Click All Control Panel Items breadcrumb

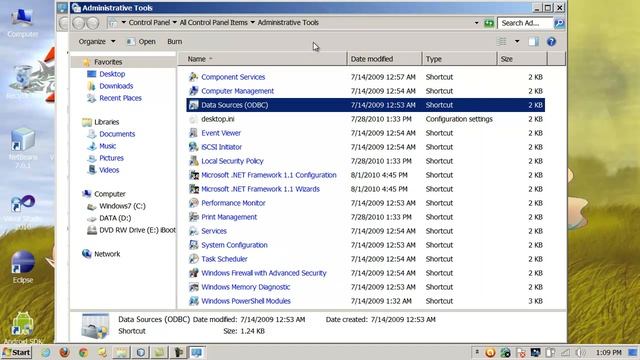click(213, 22)
